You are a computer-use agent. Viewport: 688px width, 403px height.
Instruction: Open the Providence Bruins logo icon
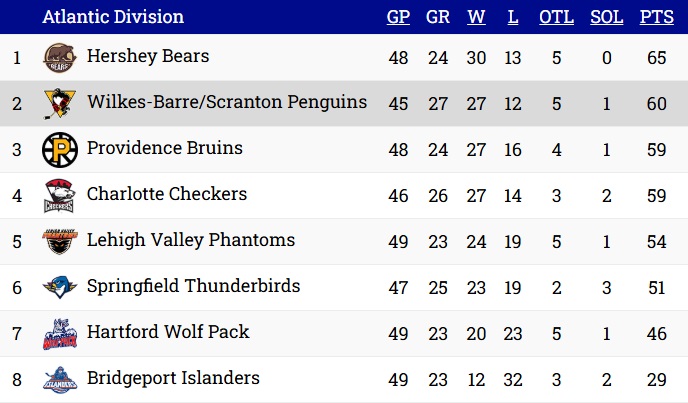pos(60,150)
